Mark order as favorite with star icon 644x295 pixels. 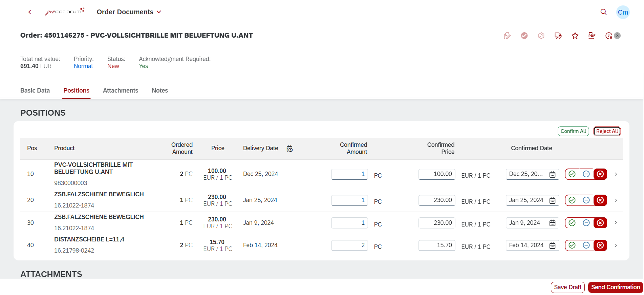click(x=575, y=36)
